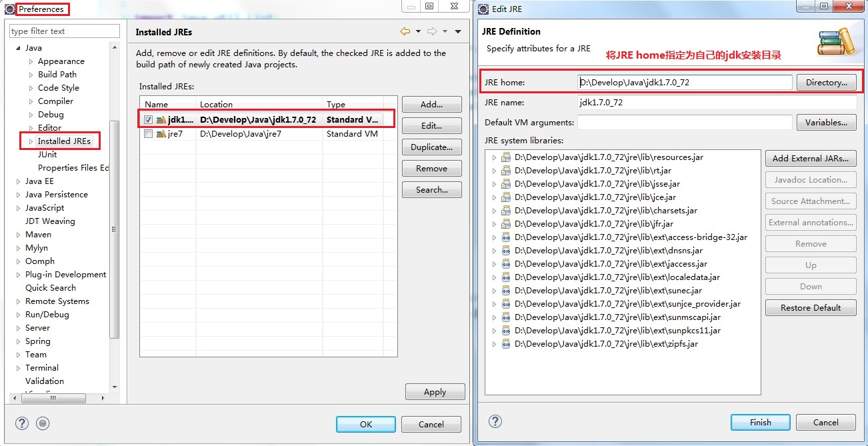Click the rt.jar library icon
The image size is (868, 446).
(x=506, y=171)
